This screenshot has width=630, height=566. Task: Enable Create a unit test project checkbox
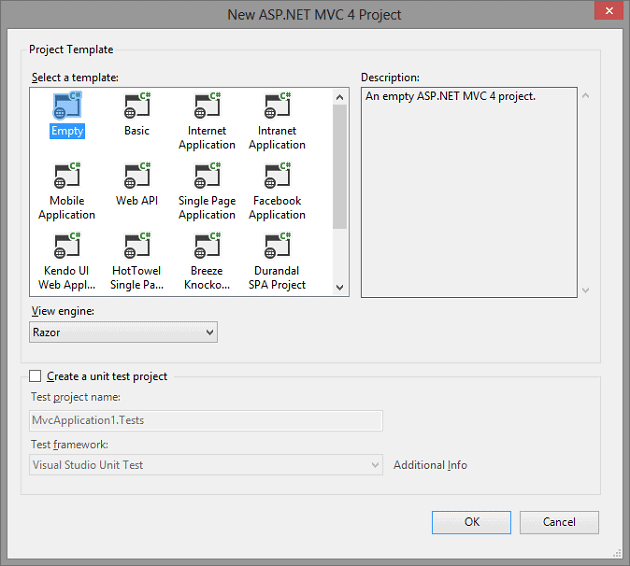(x=35, y=376)
